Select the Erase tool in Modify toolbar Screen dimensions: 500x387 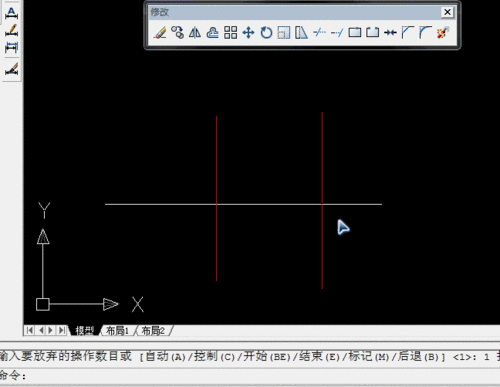160,33
